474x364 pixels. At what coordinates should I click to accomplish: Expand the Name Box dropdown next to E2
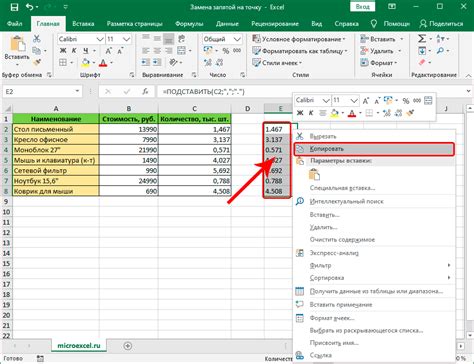click(77, 91)
